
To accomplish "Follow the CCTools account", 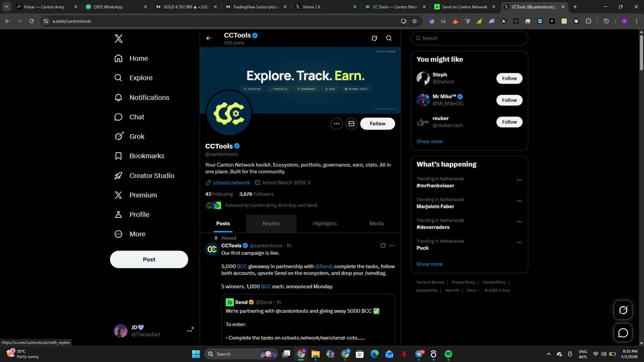I will (x=377, y=123).
